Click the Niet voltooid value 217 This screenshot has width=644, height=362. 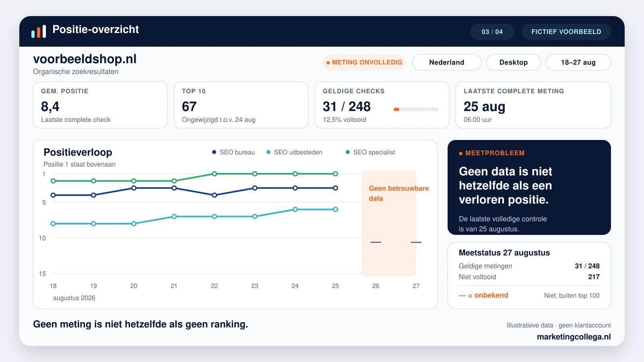click(594, 277)
